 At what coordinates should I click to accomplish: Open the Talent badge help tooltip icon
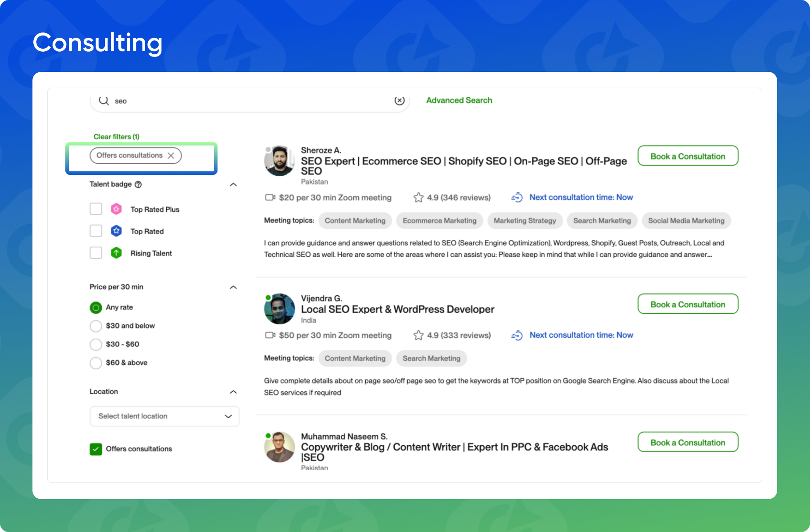[x=139, y=184]
